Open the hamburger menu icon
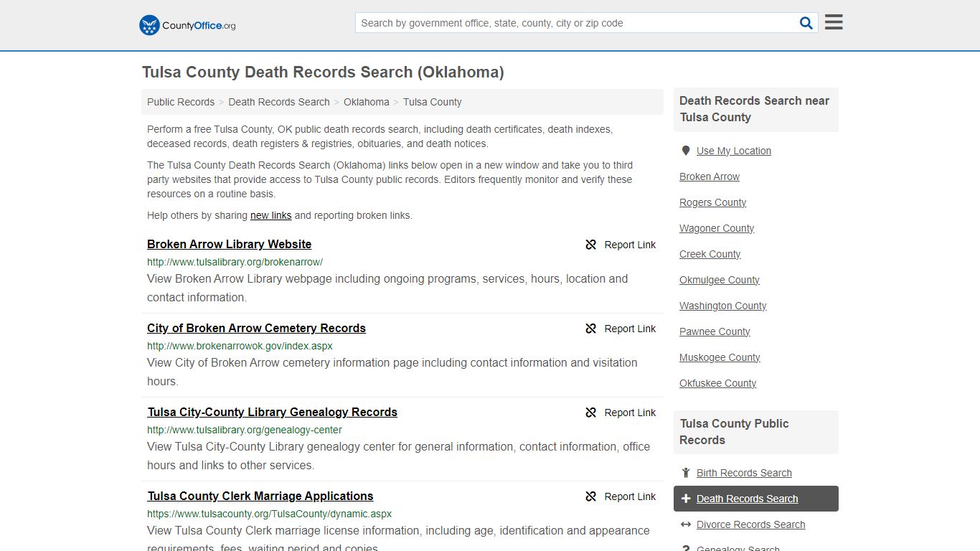The image size is (980, 551). (834, 22)
